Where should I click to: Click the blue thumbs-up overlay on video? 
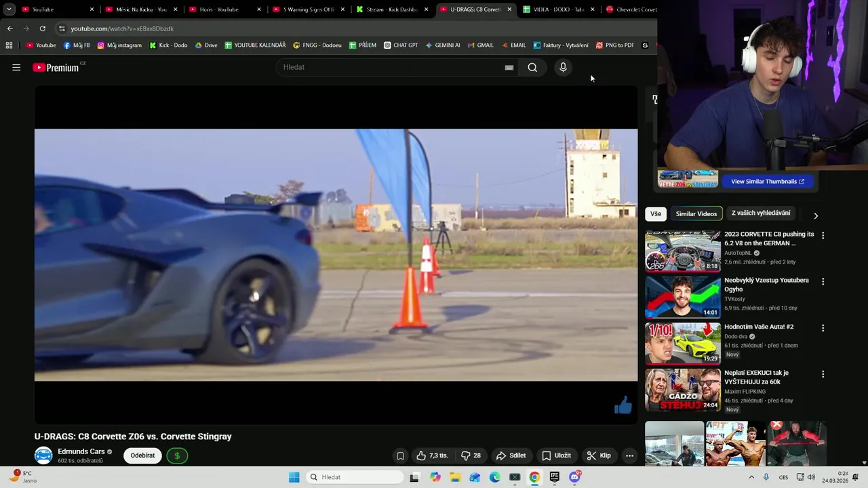(x=623, y=405)
